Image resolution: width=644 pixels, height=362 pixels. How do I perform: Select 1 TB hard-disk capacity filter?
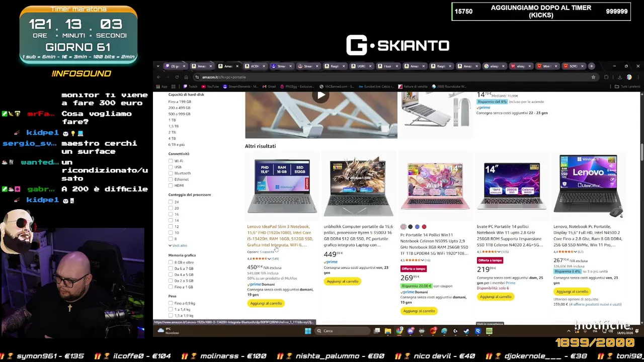pos(172,120)
